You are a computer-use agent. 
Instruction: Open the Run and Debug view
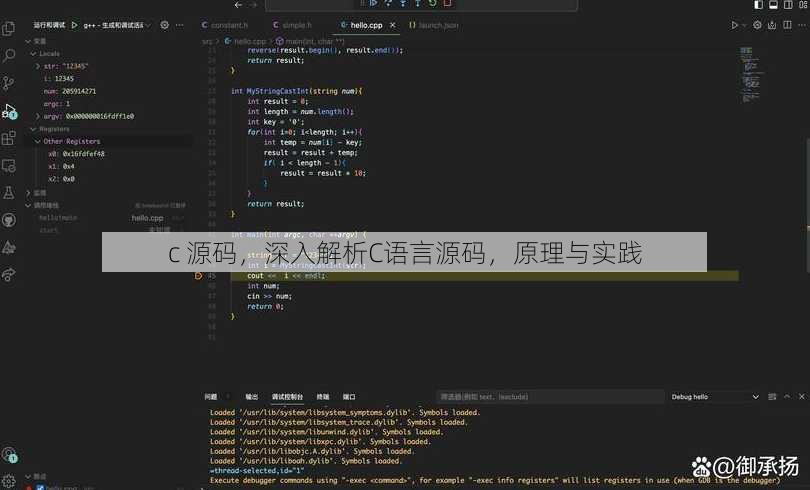(x=9, y=110)
